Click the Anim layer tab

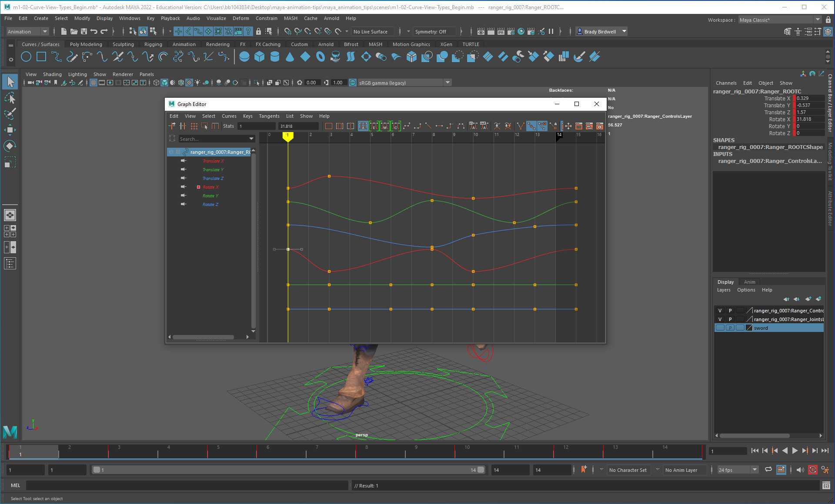coord(749,282)
